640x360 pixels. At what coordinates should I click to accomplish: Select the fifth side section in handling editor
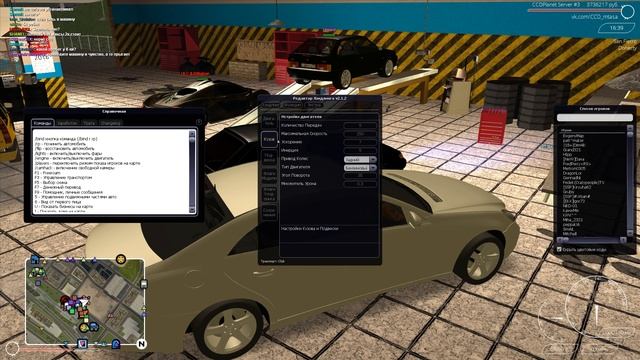coord(269,194)
